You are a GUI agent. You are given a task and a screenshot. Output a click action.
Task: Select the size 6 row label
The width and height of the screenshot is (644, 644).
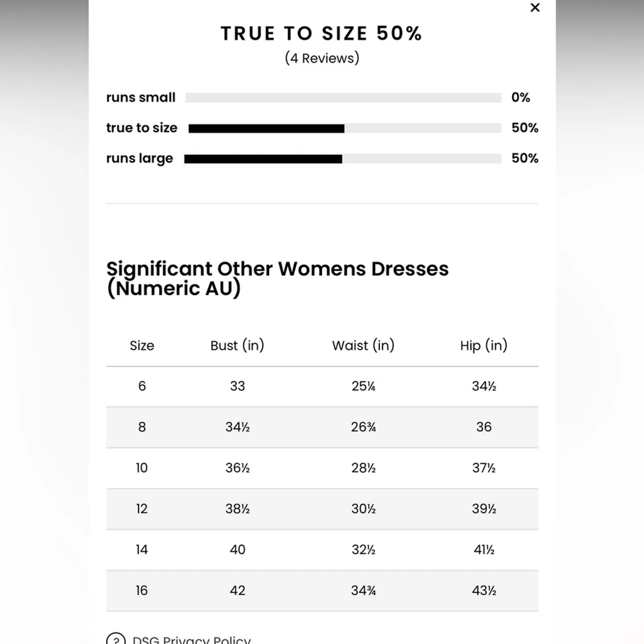[x=142, y=386]
